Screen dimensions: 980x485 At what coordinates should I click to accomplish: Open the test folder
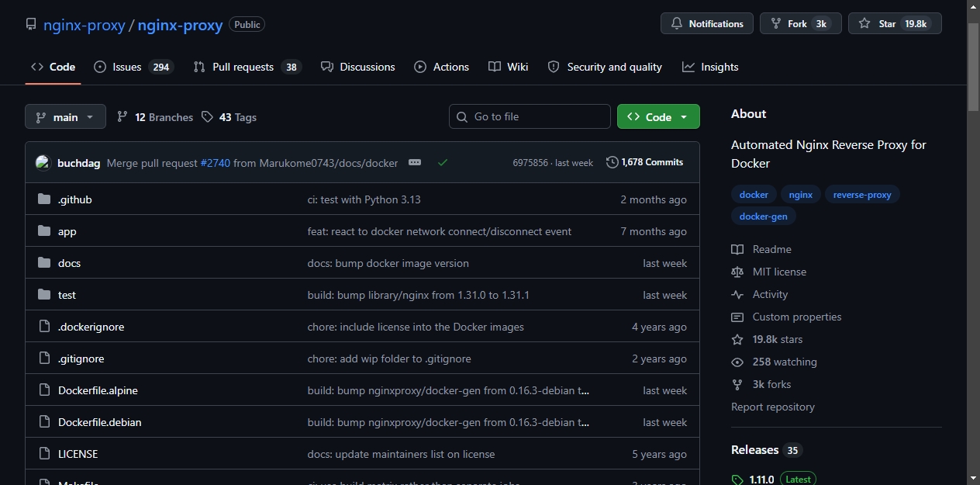tap(67, 295)
